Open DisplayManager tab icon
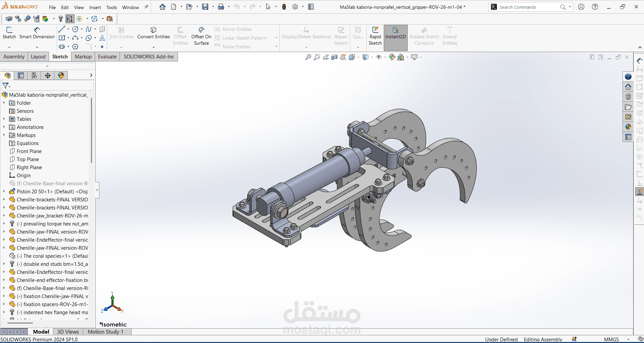The height and width of the screenshot is (343, 644). [61, 76]
